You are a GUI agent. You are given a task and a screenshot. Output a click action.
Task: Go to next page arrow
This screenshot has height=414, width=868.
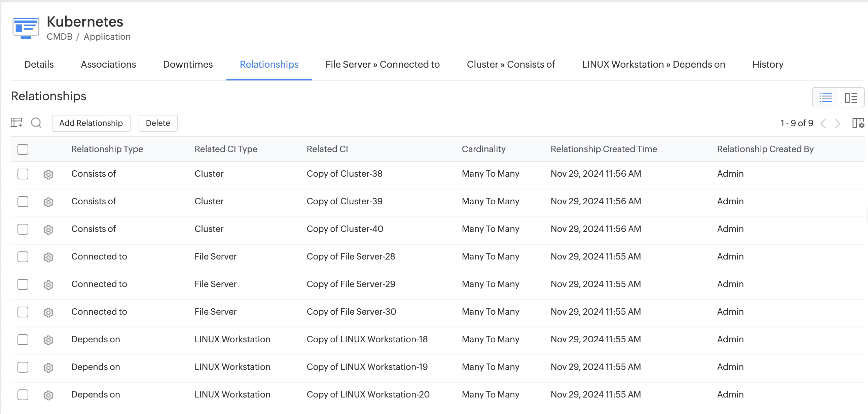coord(837,124)
